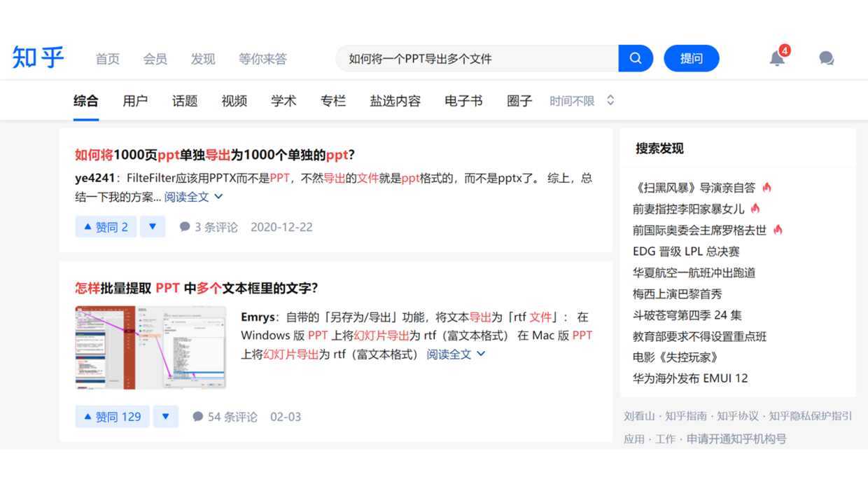Screen dimensions: 868x489
Task: Expand 阅读全文 on the Emrys answer
Action: pos(456,354)
